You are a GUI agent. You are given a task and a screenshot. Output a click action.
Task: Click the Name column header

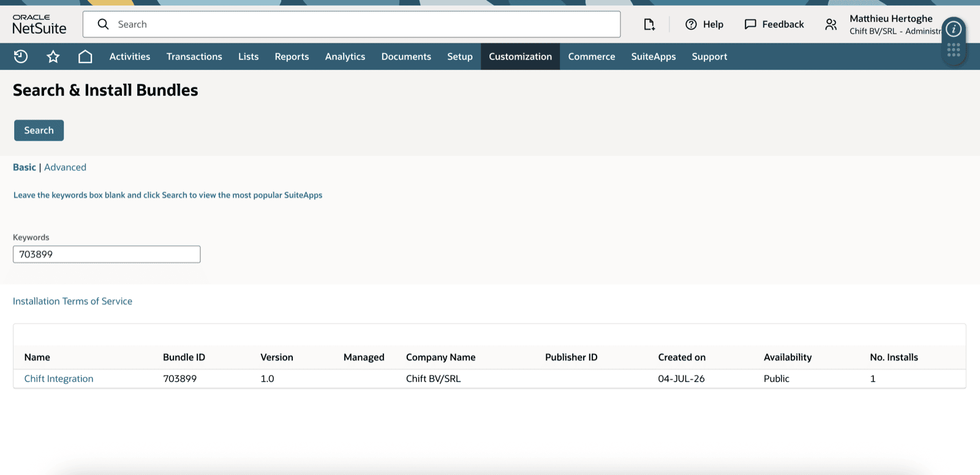click(37, 357)
